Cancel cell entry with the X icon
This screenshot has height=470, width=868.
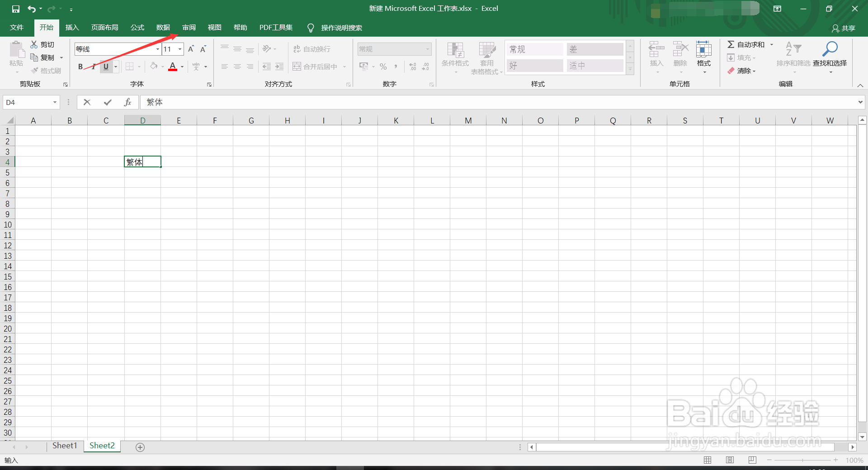pos(87,102)
